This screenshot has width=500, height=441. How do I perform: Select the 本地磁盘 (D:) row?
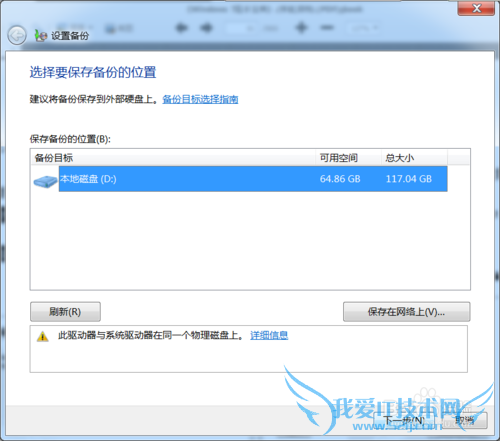point(240,179)
